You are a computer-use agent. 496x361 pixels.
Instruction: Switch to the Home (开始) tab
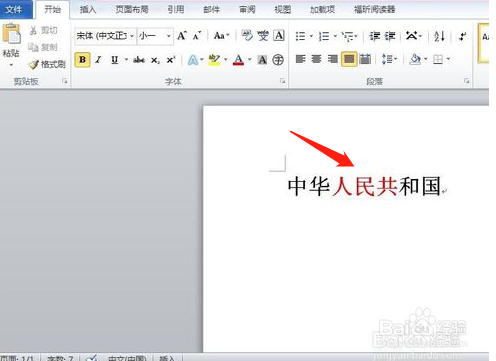53,9
